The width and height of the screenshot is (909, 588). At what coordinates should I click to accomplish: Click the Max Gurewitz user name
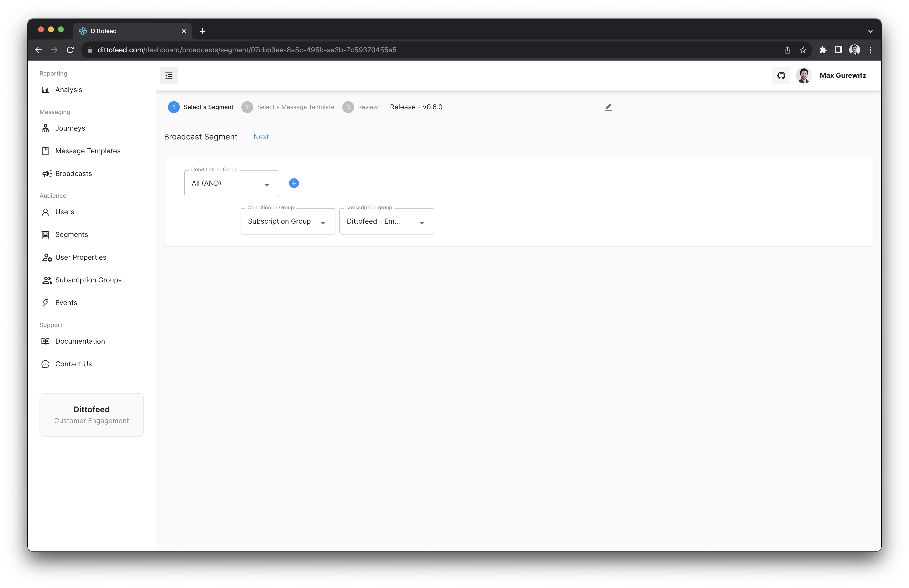(843, 76)
